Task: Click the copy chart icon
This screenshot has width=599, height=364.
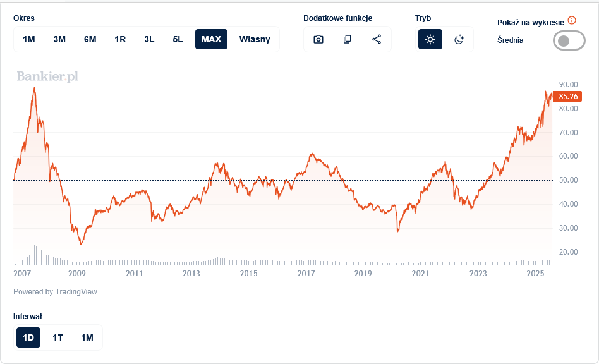Action: pyautogui.click(x=348, y=39)
